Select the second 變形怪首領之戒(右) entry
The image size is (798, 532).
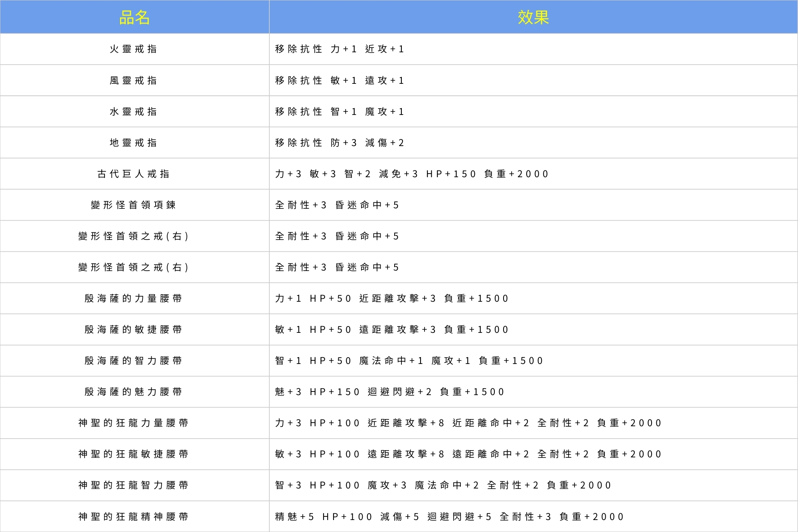pos(134,267)
